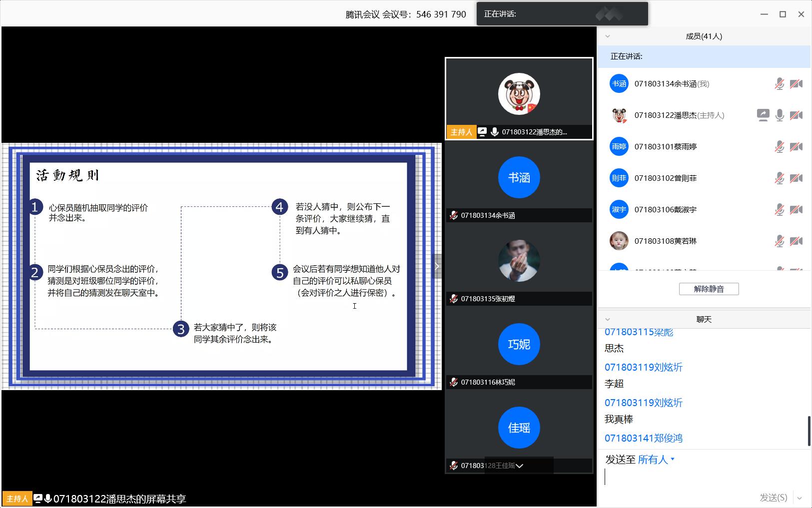Click the blue 佳瑶 avatar circle
Screen dimensions: 812x508
(519, 428)
